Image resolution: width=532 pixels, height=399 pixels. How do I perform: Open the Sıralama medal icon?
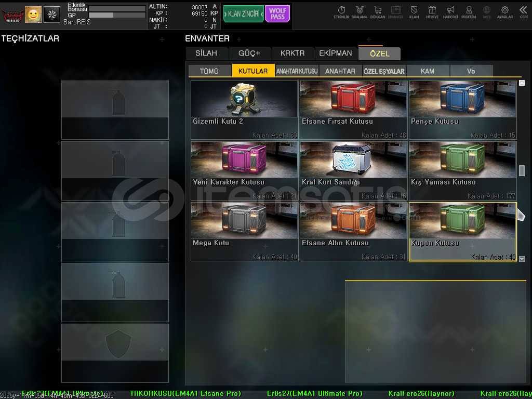[359, 12]
